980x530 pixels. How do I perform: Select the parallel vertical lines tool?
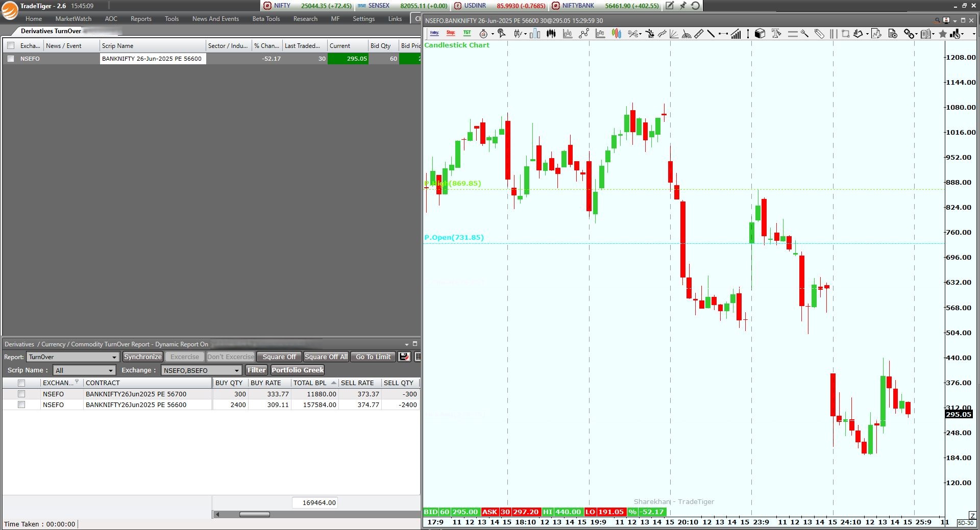point(834,34)
